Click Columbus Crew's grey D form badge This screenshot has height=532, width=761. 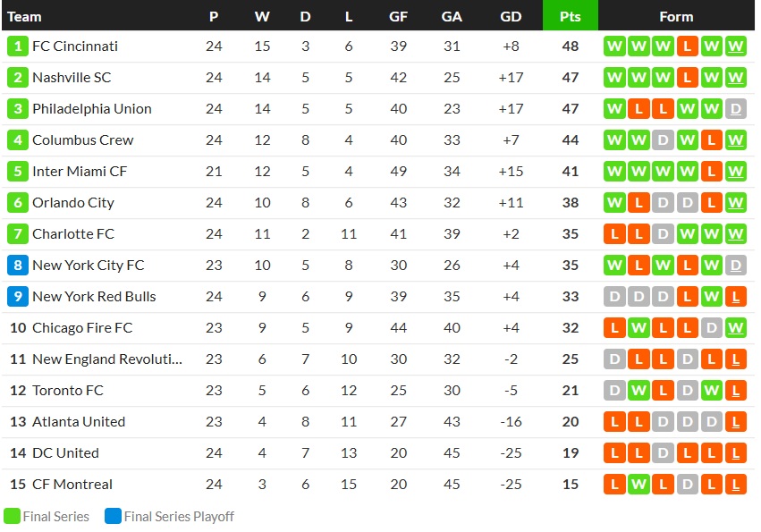663,140
